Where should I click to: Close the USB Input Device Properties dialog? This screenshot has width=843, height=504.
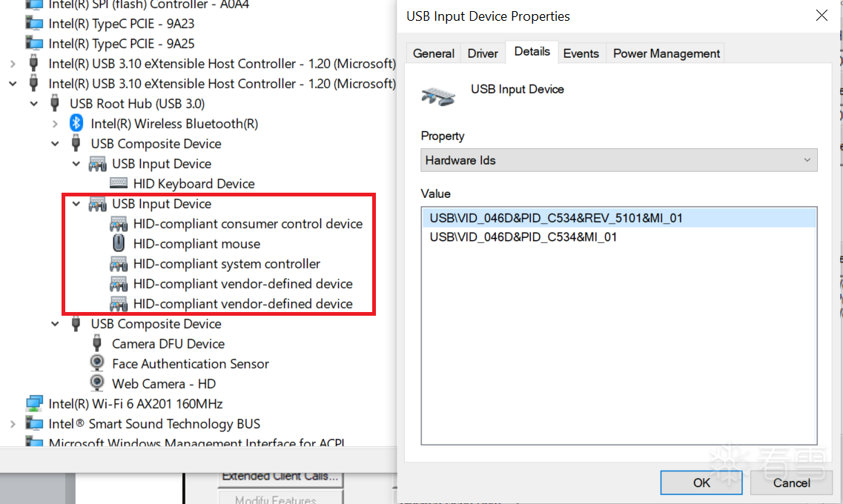point(821,16)
